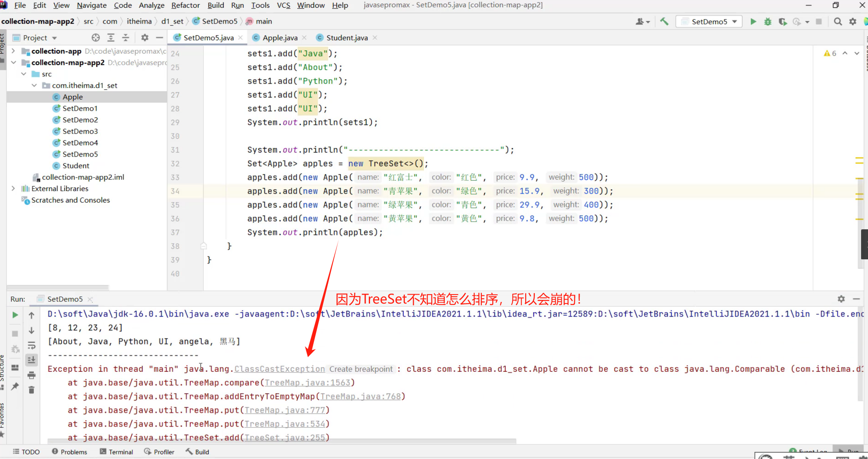868x459 pixels.
Task: Clear console output with trash icon
Action: tap(31, 390)
